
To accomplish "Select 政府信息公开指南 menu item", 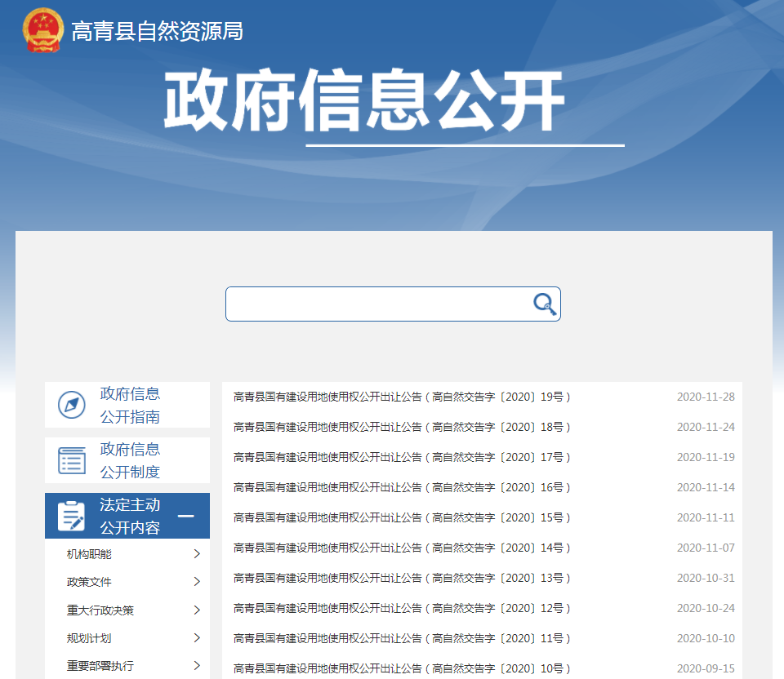I will [x=130, y=405].
